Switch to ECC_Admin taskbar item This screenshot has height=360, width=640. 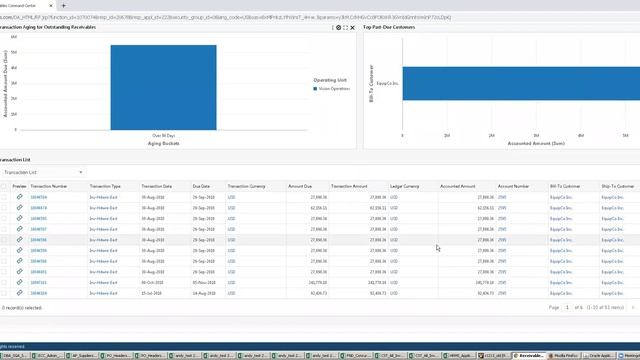pyautogui.click(x=48, y=356)
